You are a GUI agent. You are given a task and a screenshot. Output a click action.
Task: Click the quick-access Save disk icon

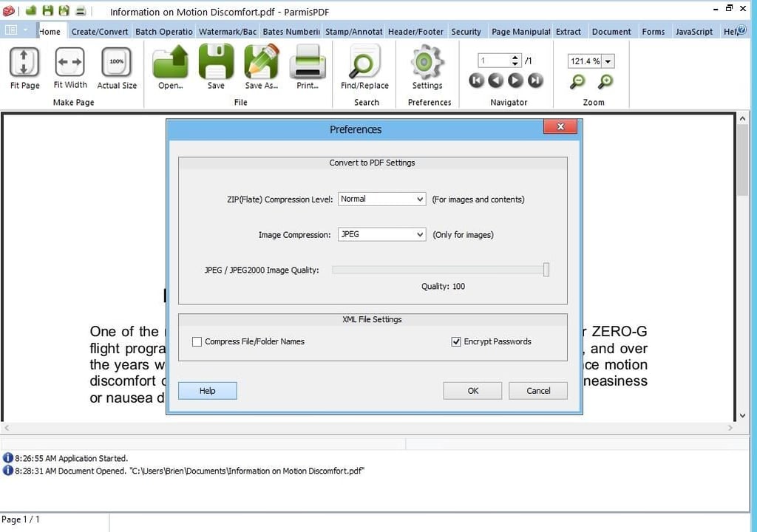coord(47,10)
